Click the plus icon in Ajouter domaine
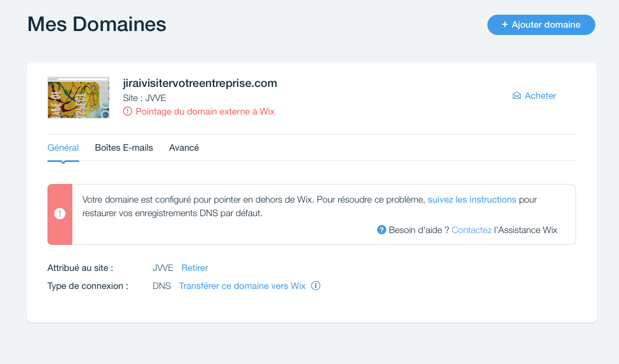 [x=504, y=24]
